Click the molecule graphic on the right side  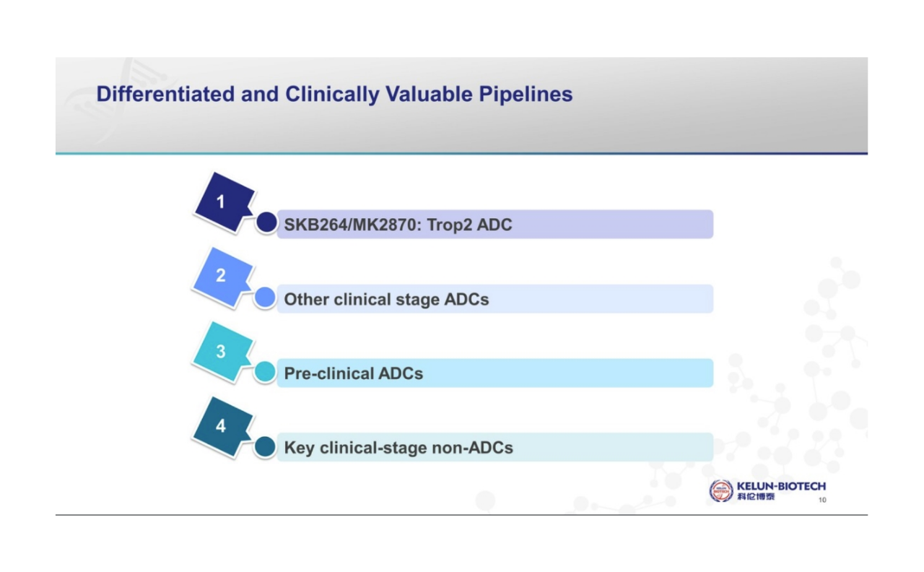pos(830,347)
